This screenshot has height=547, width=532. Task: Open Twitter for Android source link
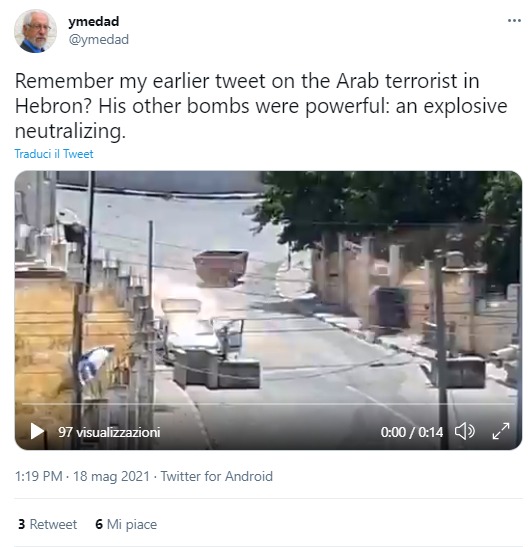217,476
